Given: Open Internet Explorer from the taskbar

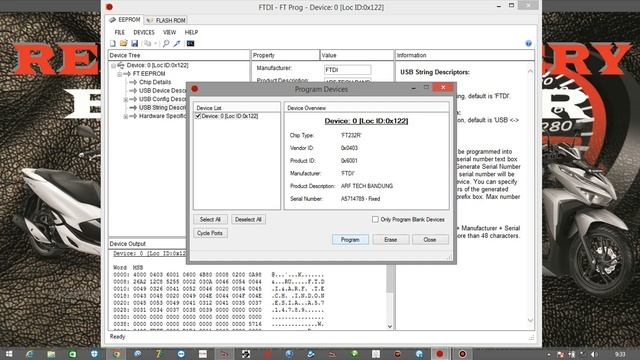Looking at the screenshot, I should tap(30, 354).
